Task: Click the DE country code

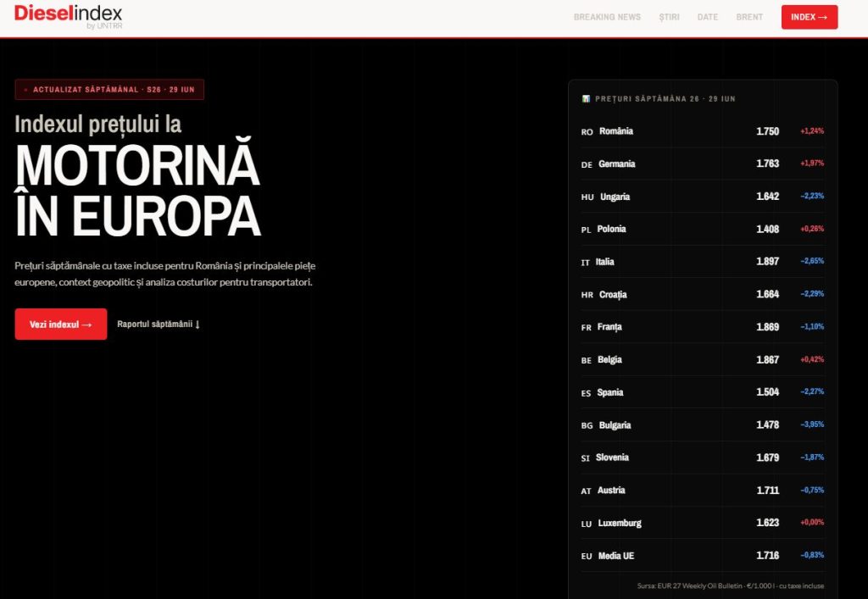Action: pyautogui.click(x=587, y=164)
